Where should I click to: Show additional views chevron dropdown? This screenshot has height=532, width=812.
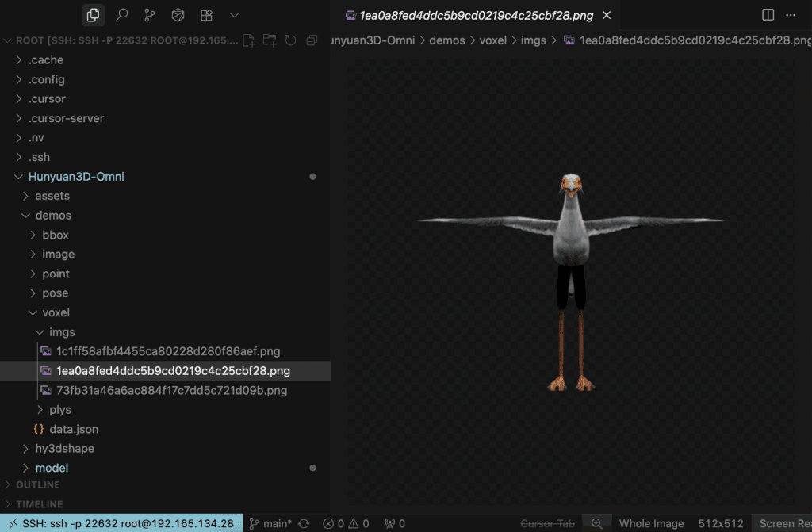234,15
